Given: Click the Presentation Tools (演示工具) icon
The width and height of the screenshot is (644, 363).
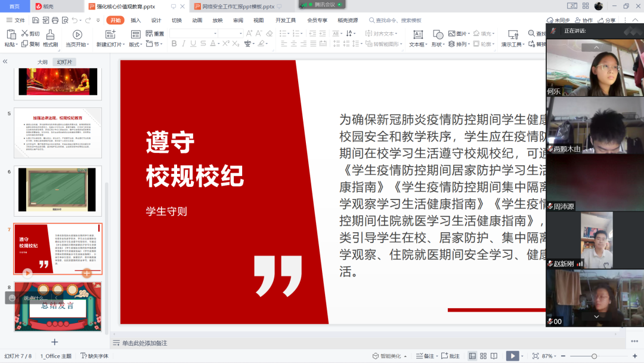Looking at the screenshot, I should [x=512, y=35].
